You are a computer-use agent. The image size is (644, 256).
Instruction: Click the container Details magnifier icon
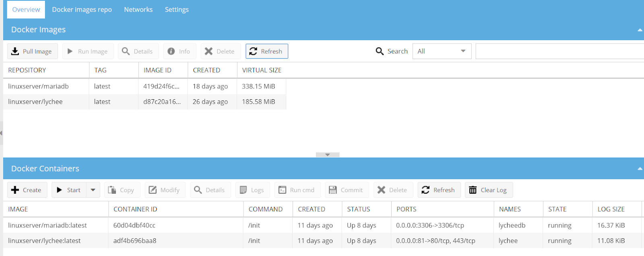pos(198,190)
